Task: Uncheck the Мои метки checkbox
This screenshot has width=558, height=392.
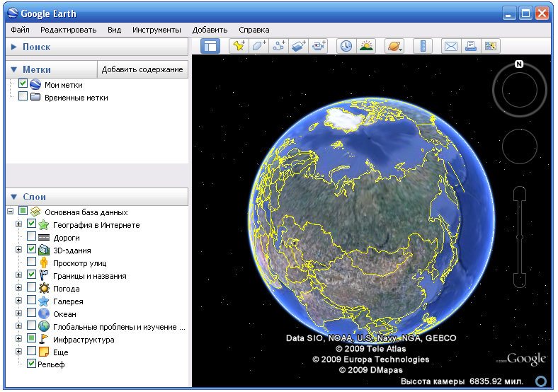Action: [x=23, y=83]
